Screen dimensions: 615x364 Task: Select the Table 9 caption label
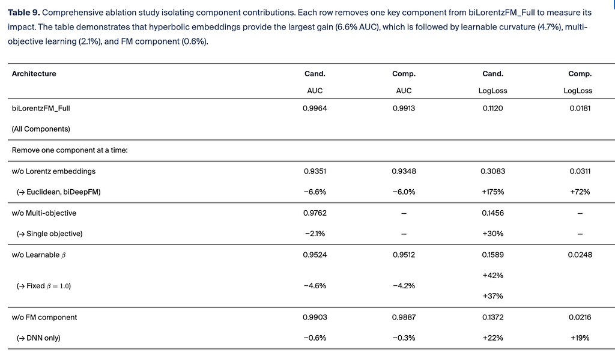(x=24, y=13)
